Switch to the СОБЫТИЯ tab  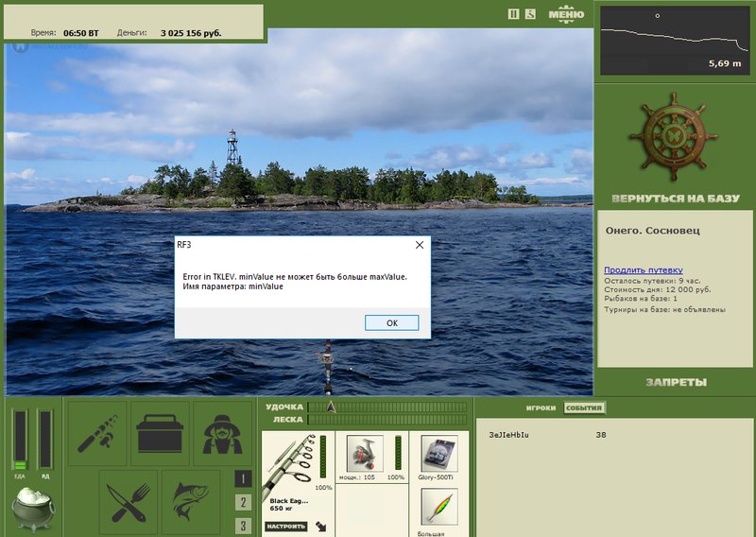tap(584, 408)
